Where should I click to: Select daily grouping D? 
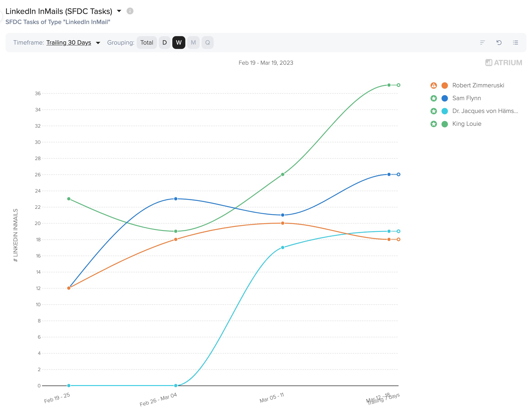[x=165, y=43]
